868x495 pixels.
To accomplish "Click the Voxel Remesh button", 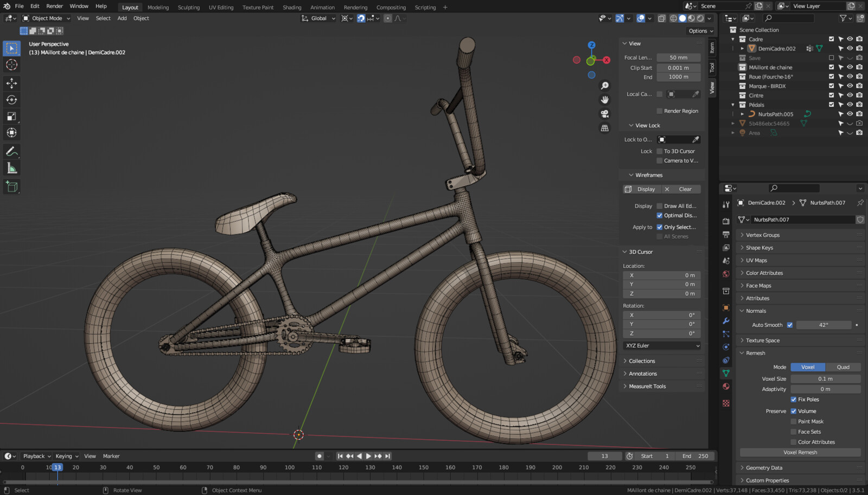I will coord(799,452).
